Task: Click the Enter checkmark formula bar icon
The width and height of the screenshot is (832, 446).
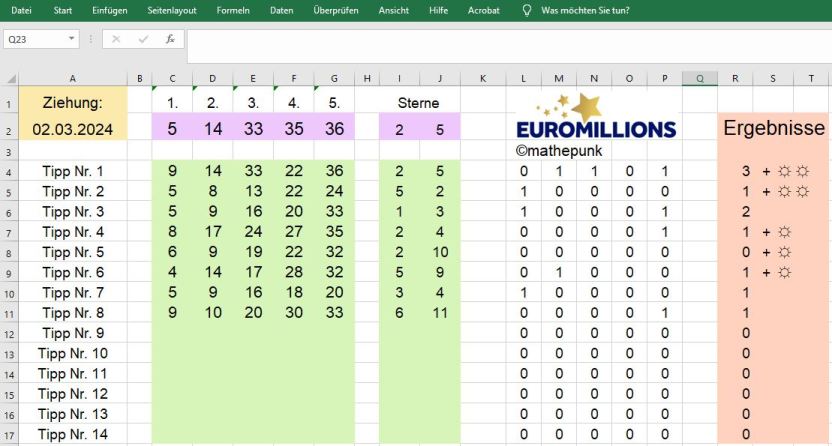Action: (143, 39)
